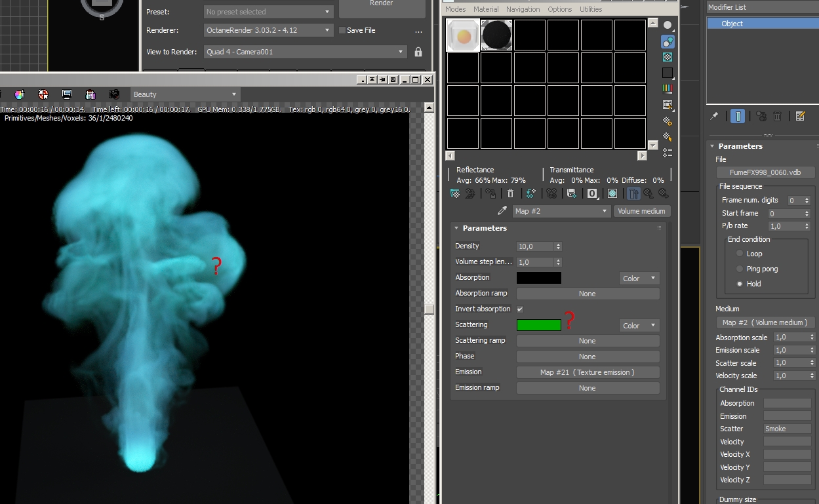
Task: Click the Absorption ramp None button
Action: coord(588,294)
